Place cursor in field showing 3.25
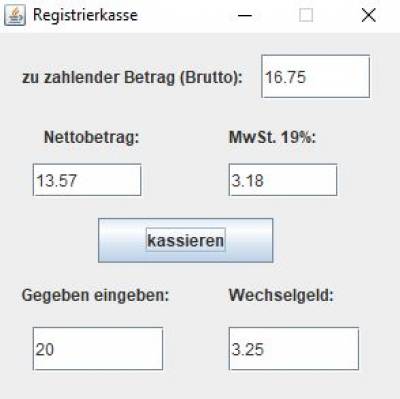The width and height of the screenshot is (400, 399). tap(294, 349)
